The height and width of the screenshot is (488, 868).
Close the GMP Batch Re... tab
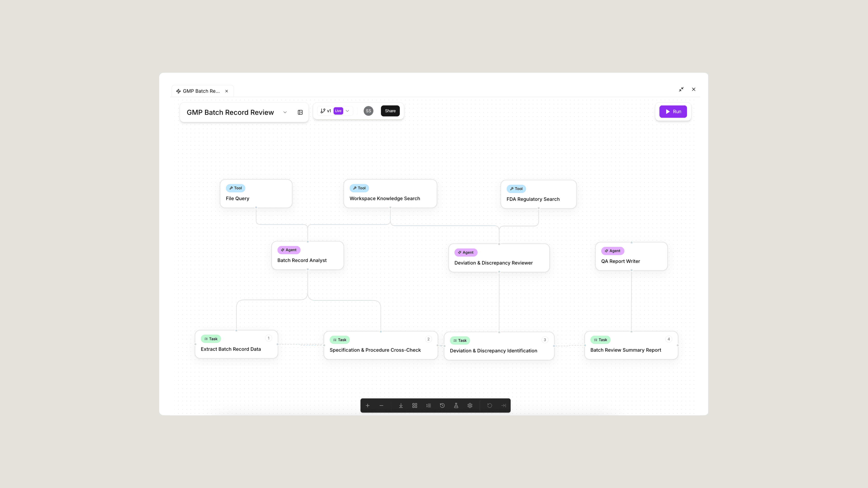tap(227, 91)
